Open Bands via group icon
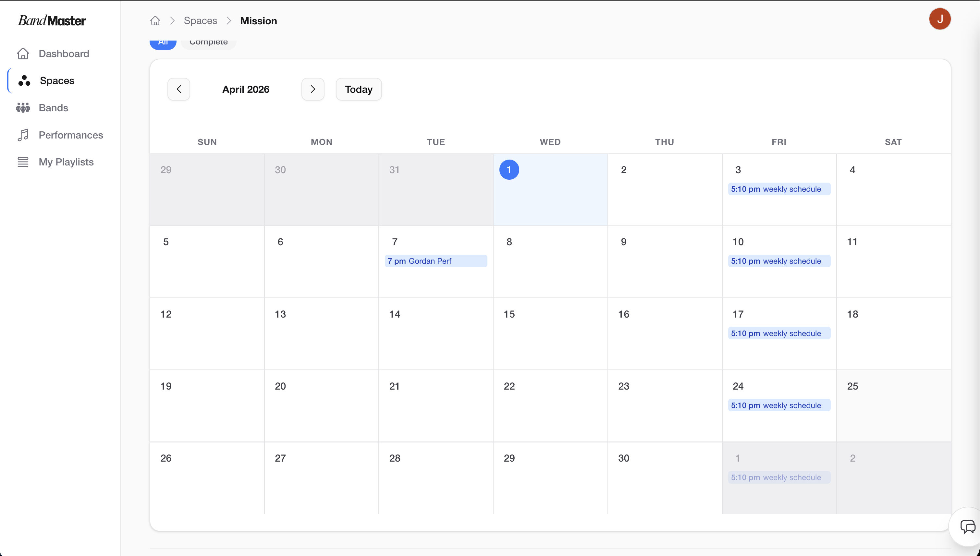 23,108
